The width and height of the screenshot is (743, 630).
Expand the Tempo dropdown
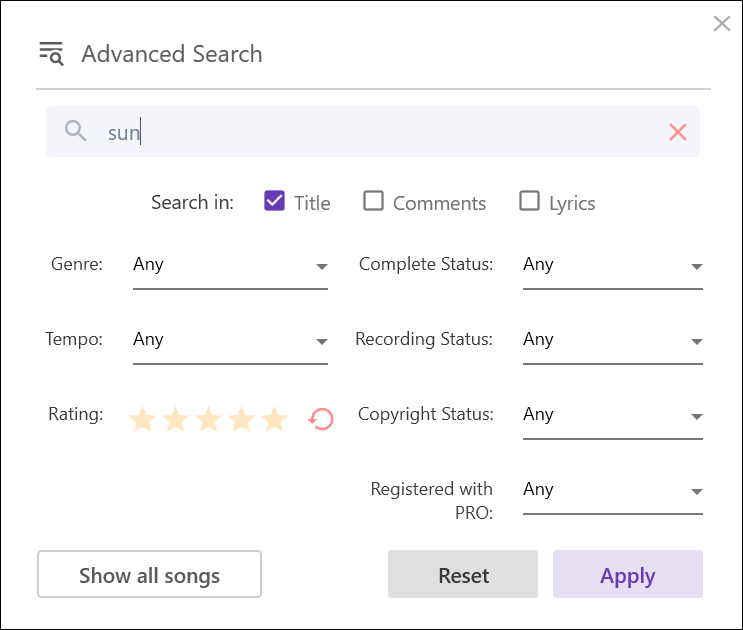click(230, 341)
